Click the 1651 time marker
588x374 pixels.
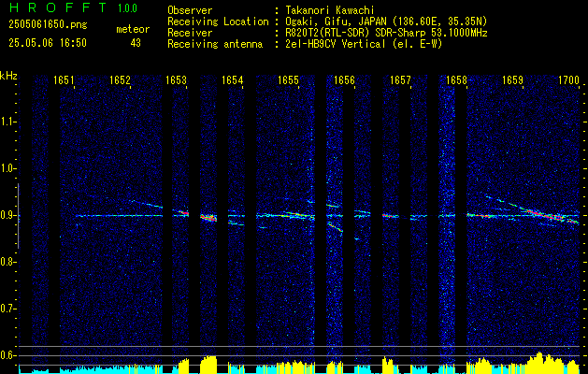[64, 80]
